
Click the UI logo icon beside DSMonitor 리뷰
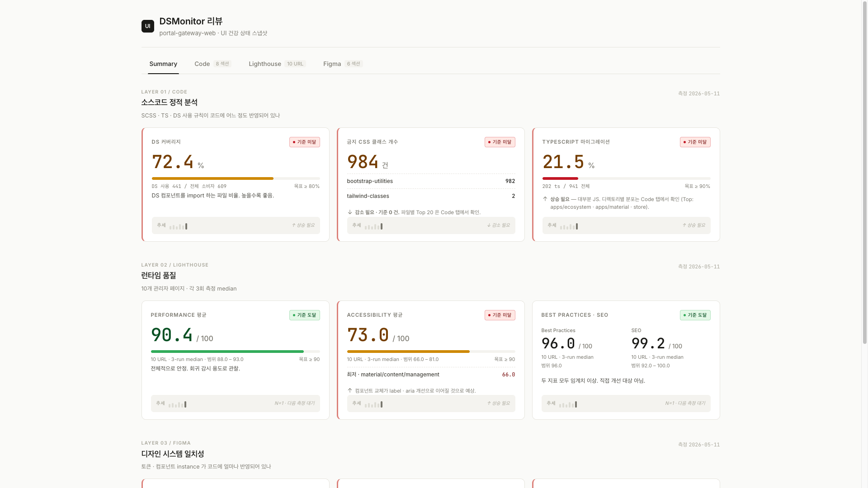click(x=147, y=26)
